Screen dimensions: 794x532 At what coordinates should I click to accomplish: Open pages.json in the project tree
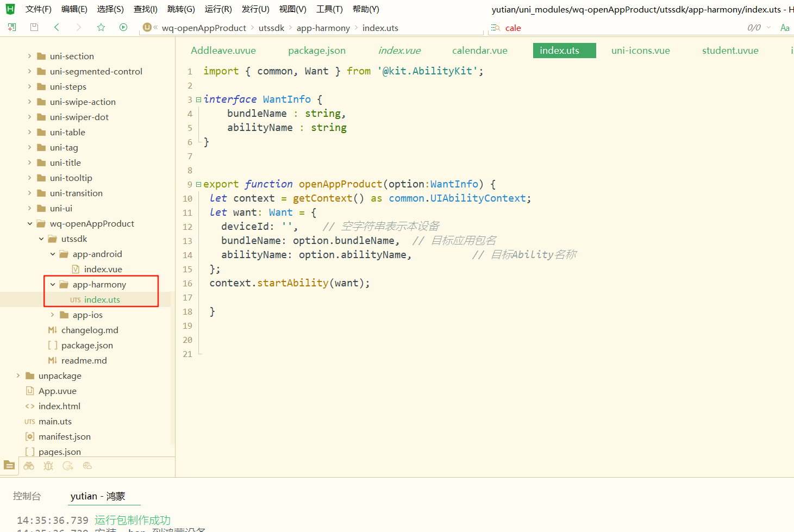pyautogui.click(x=60, y=452)
